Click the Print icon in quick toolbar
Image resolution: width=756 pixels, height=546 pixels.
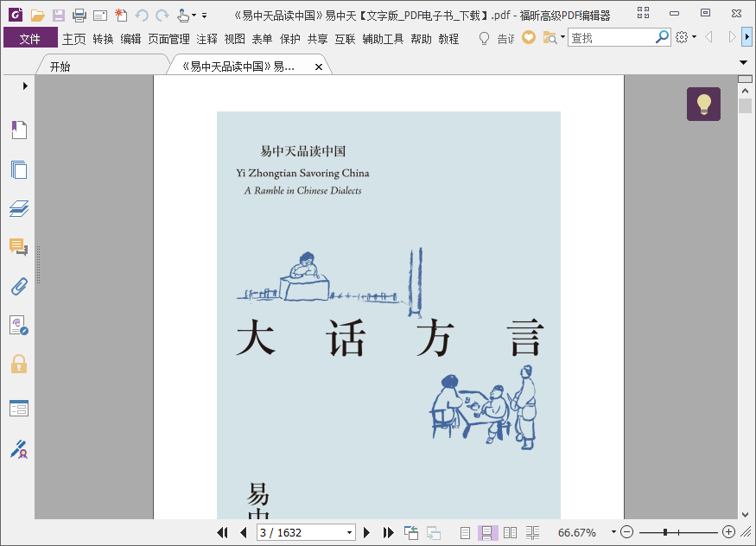79,16
